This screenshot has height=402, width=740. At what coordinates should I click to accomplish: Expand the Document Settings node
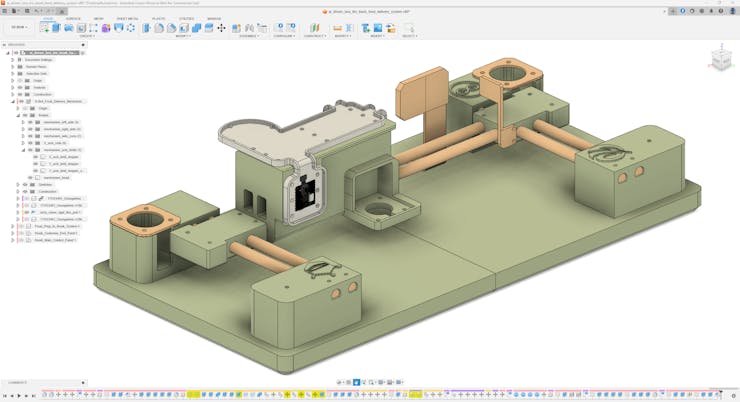pyautogui.click(x=13, y=60)
